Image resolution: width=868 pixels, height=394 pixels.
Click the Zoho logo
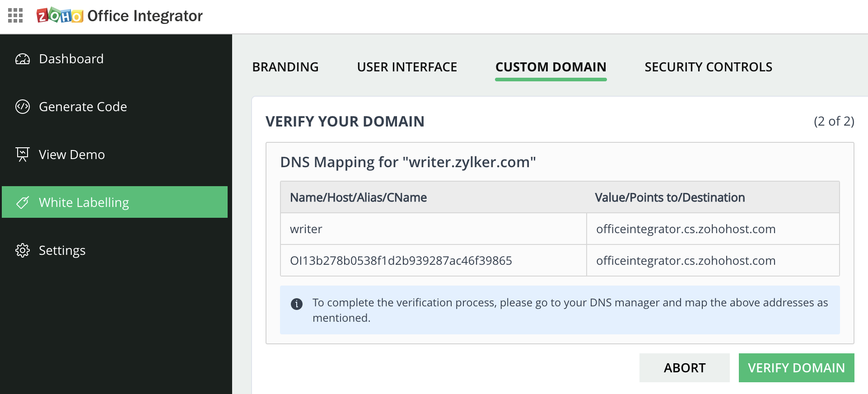tap(60, 16)
